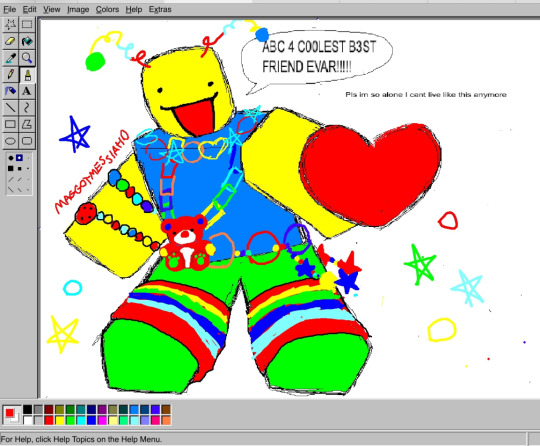Open the Help menu
The height and width of the screenshot is (446, 540).
134,10
